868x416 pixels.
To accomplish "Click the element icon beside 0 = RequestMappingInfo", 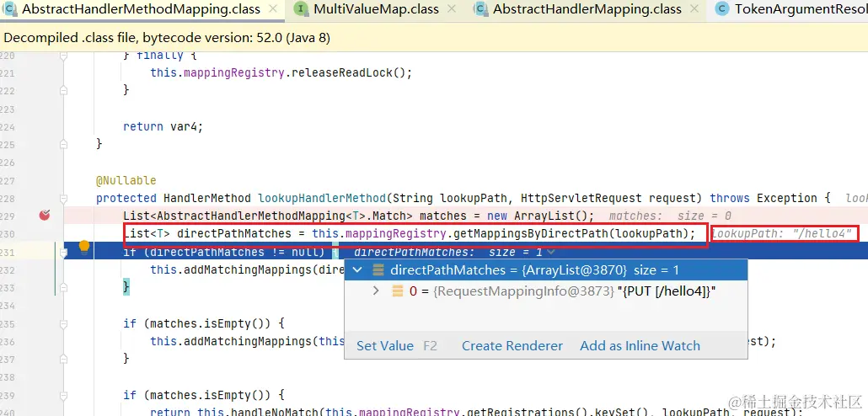I will (398, 291).
